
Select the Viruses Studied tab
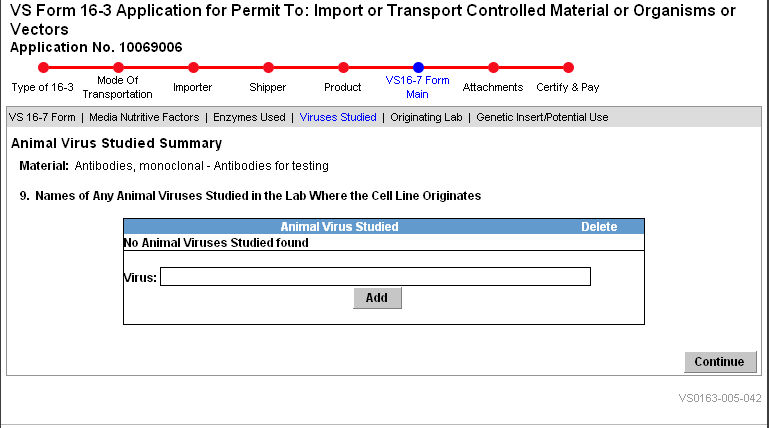[x=338, y=117]
